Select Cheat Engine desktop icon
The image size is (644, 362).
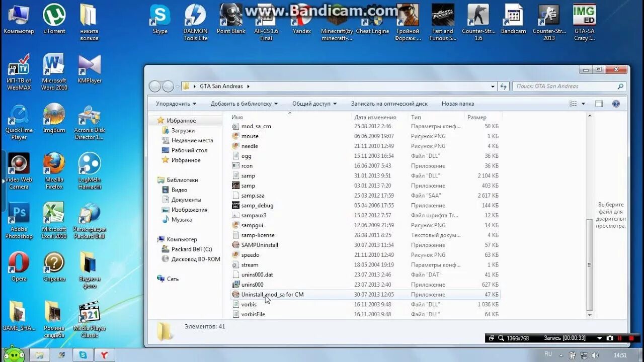point(372,19)
